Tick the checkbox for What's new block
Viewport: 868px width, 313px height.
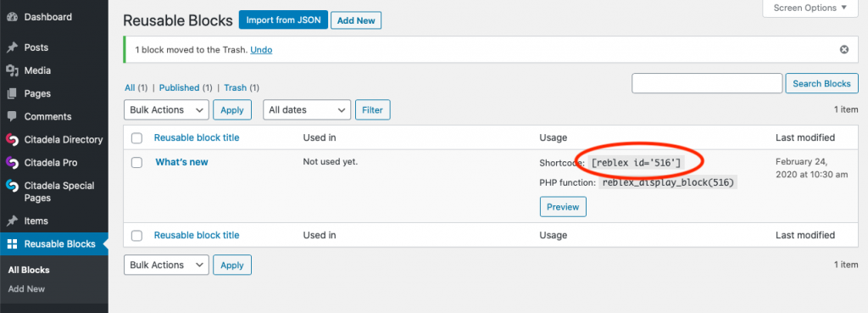(x=136, y=162)
